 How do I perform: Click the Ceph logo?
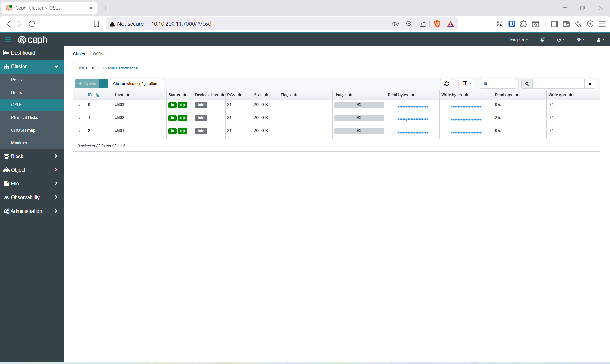pos(33,40)
